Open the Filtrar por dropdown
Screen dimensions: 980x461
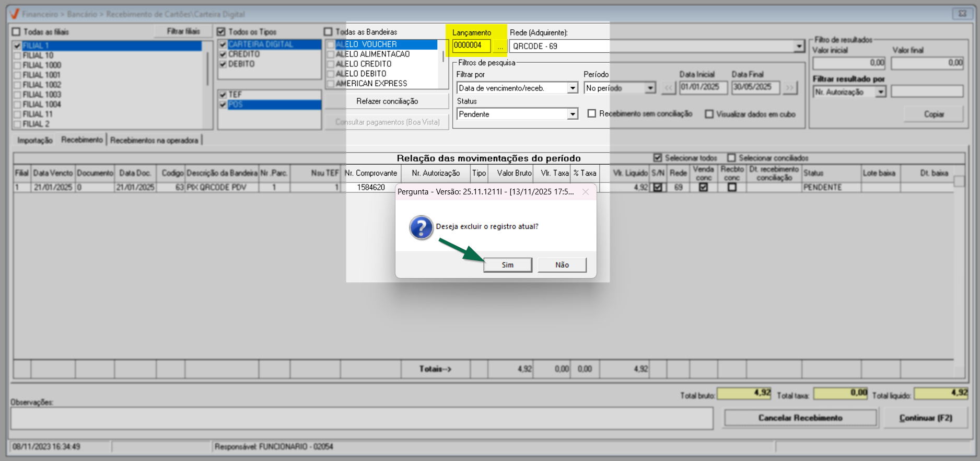tap(573, 88)
